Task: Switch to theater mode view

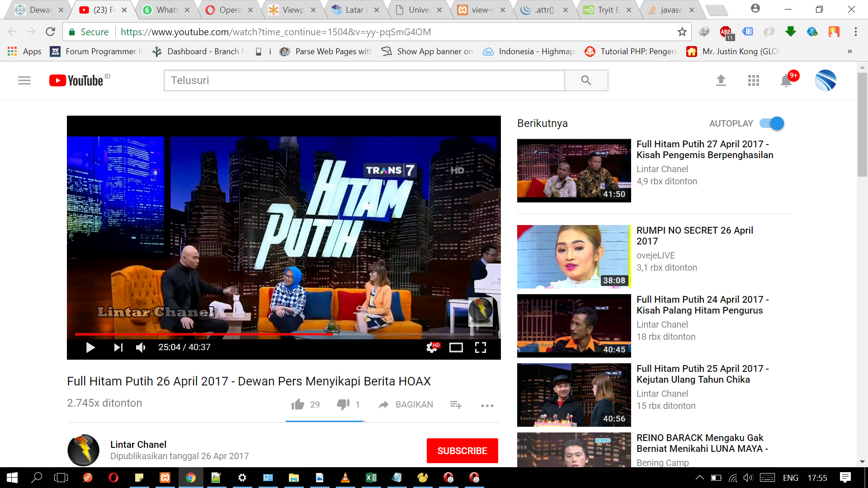Action: [456, 347]
